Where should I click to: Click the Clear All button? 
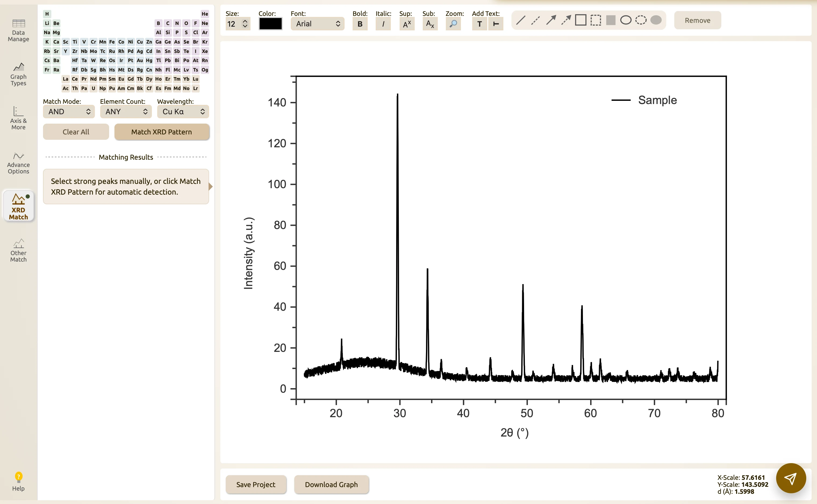(76, 132)
